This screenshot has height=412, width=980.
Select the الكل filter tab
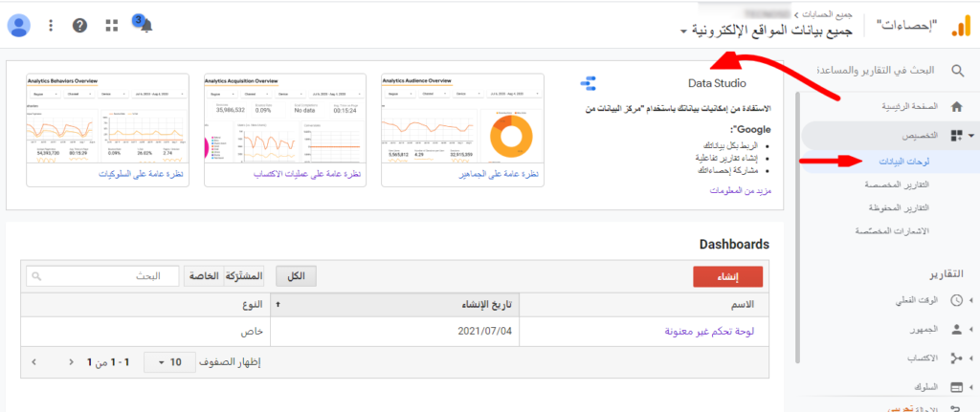point(297,276)
